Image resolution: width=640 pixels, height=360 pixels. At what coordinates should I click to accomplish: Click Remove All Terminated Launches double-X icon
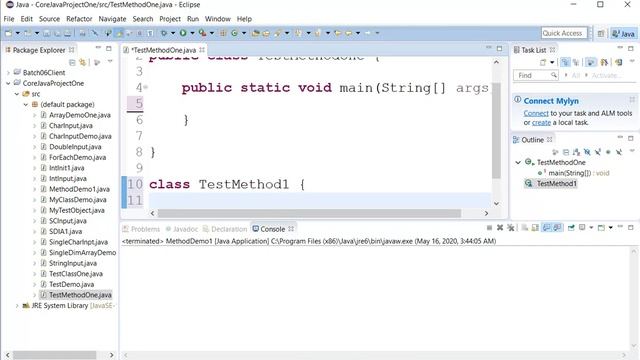(510, 228)
